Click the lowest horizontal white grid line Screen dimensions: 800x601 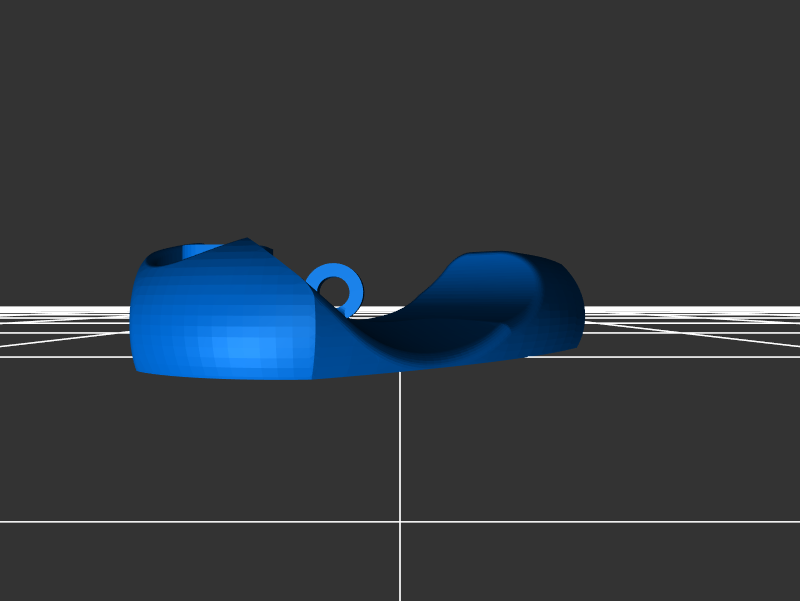200,521
